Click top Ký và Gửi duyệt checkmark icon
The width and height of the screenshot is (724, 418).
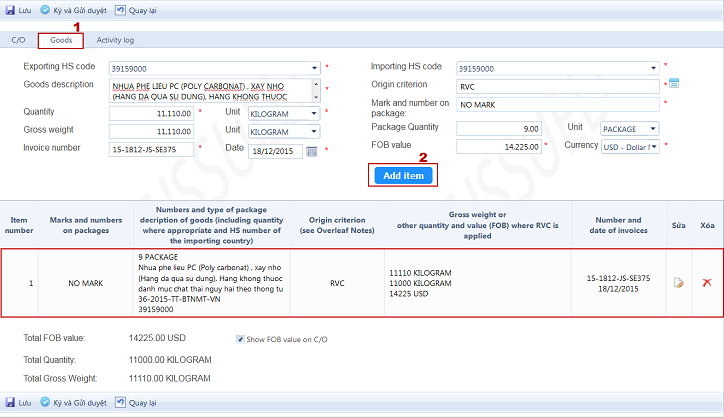45,10
